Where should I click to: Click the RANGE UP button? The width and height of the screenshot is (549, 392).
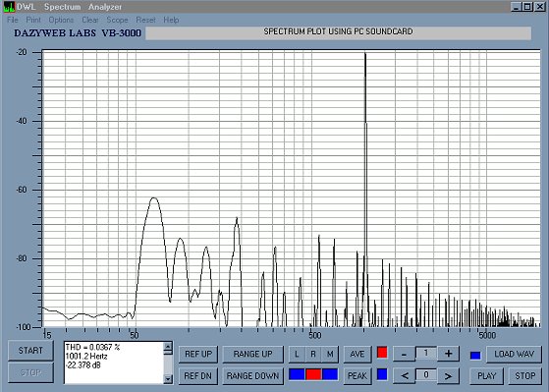[252, 354]
